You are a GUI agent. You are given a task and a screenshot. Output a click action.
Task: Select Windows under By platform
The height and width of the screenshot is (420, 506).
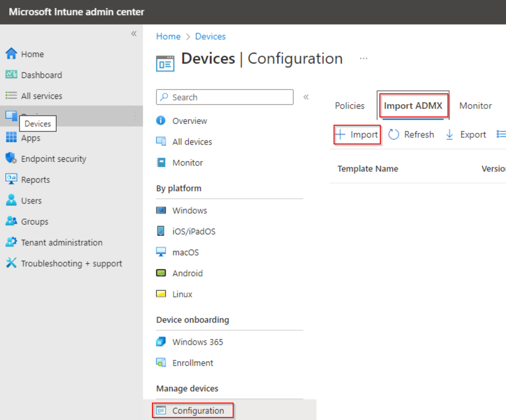click(x=189, y=211)
